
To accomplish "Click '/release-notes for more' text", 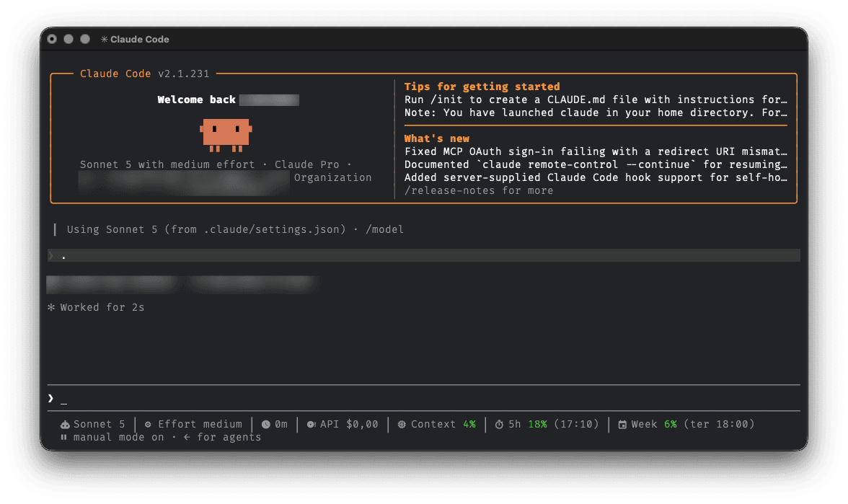I will pyautogui.click(x=479, y=190).
